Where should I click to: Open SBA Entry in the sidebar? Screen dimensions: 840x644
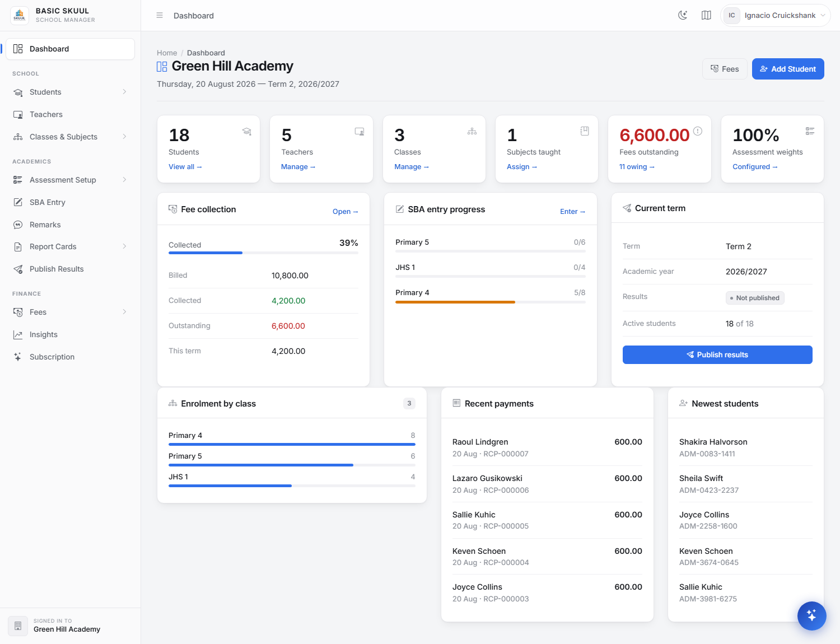point(71,202)
